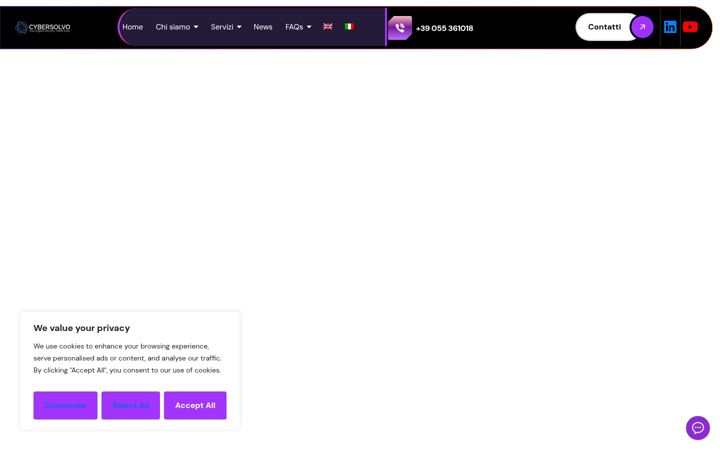Open the Home menu item
The image size is (720, 450).
[x=132, y=27]
